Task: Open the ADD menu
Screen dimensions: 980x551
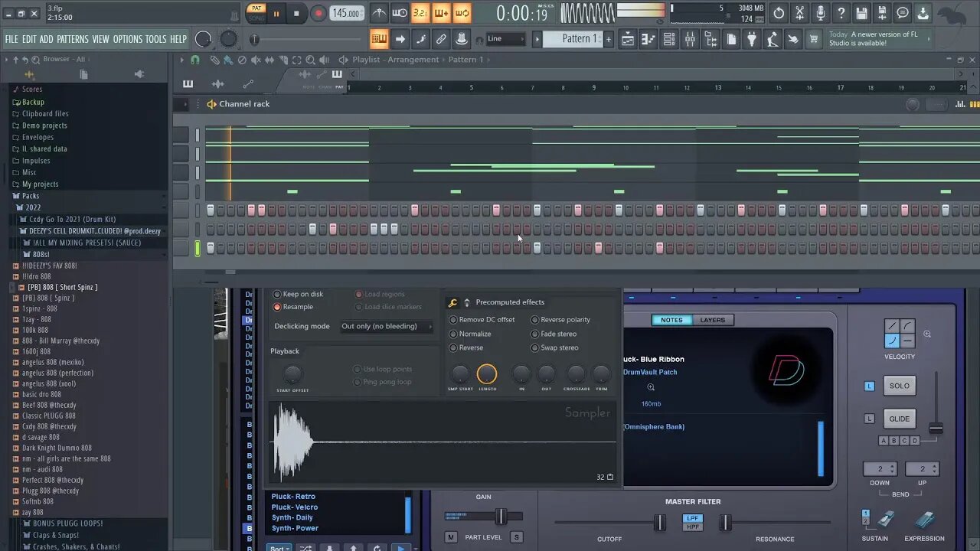Action: (x=47, y=39)
